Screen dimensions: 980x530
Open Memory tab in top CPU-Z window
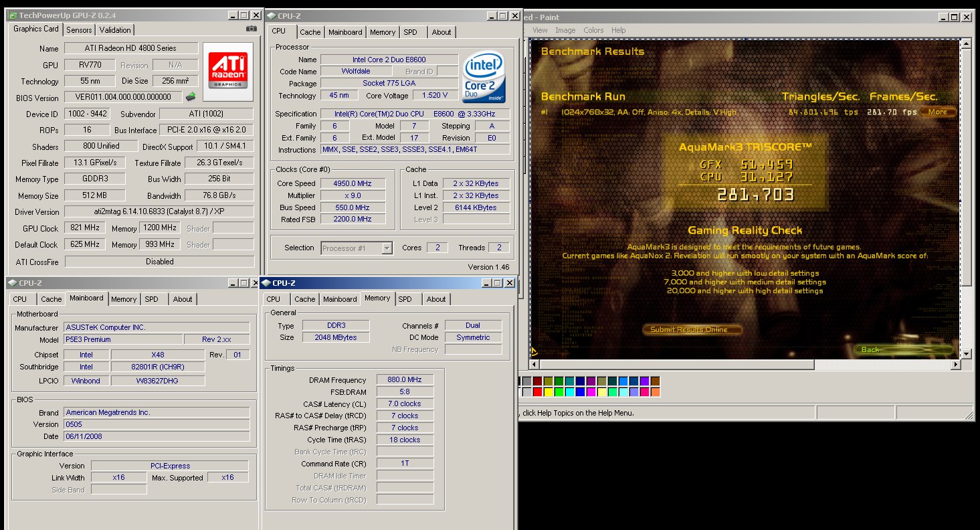pyautogui.click(x=382, y=32)
